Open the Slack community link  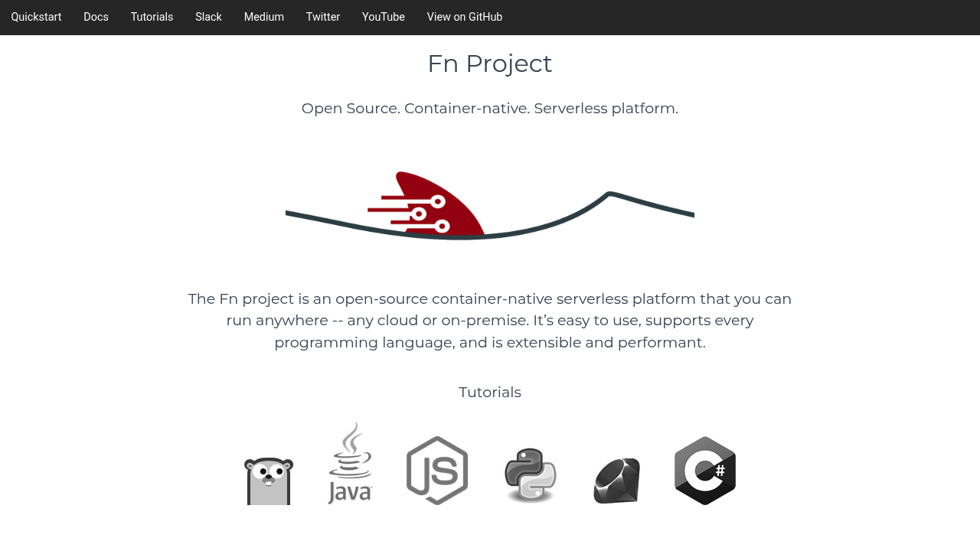(208, 17)
